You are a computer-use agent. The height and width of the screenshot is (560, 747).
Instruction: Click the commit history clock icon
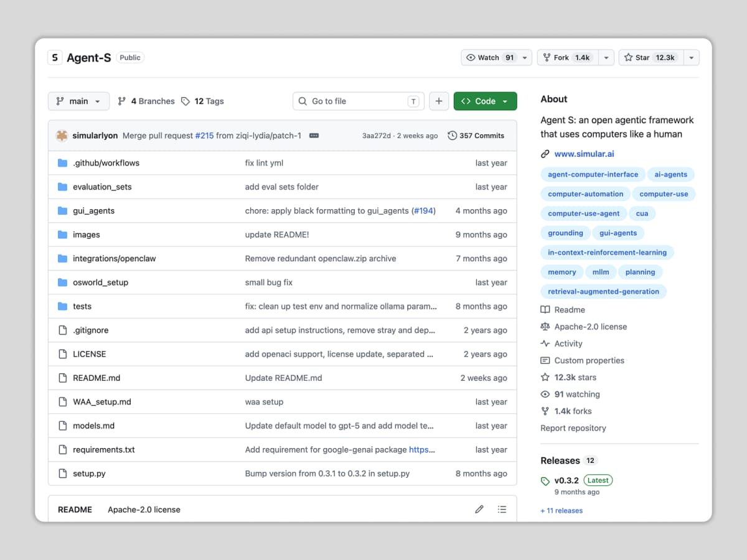452,136
